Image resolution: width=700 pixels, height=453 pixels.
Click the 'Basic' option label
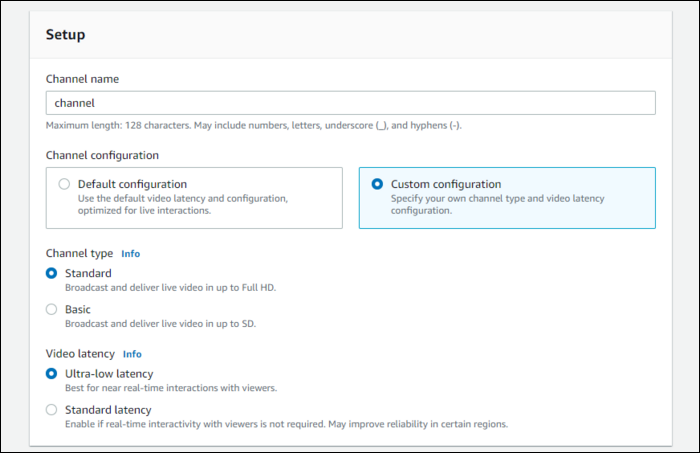(78, 309)
